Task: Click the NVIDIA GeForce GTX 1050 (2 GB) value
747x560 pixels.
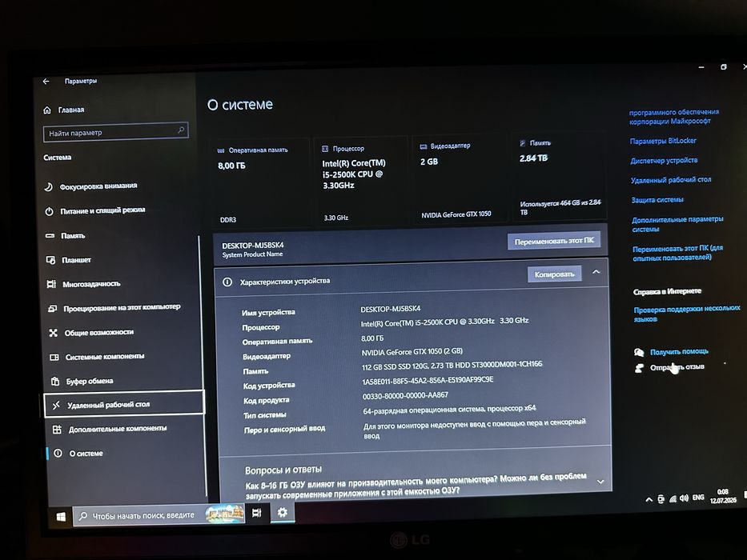Action: pos(412,352)
